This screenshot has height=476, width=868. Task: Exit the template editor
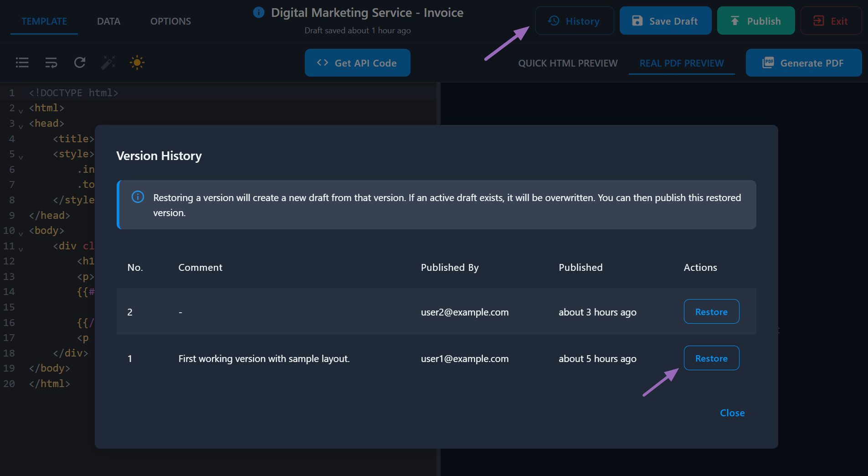click(831, 21)
